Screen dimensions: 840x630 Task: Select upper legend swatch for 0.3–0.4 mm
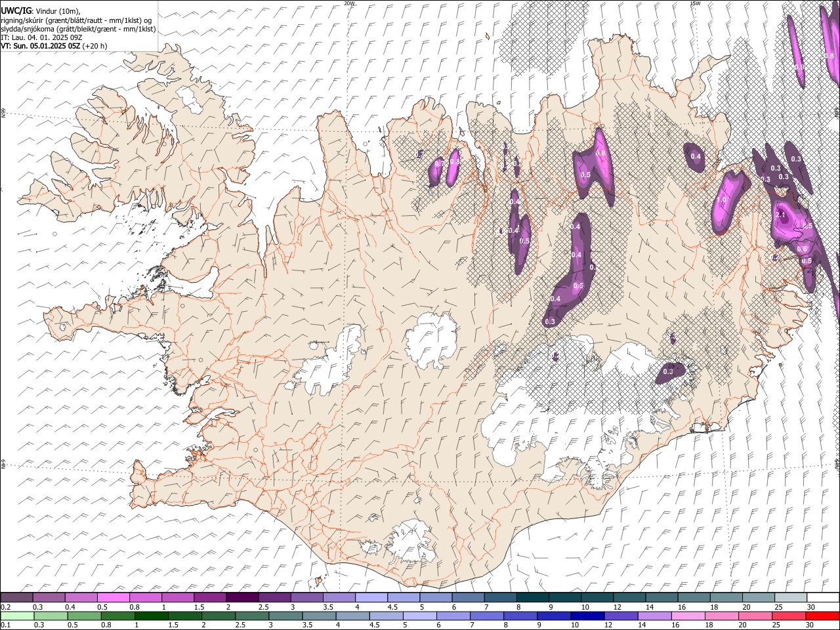pos(49,597)
